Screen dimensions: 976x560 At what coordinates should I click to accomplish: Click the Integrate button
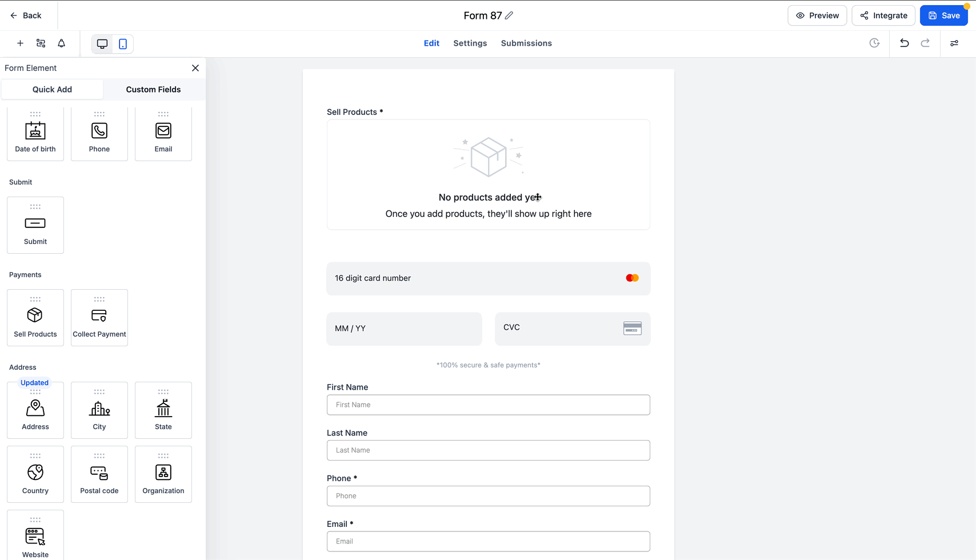(x=883, y=15)
